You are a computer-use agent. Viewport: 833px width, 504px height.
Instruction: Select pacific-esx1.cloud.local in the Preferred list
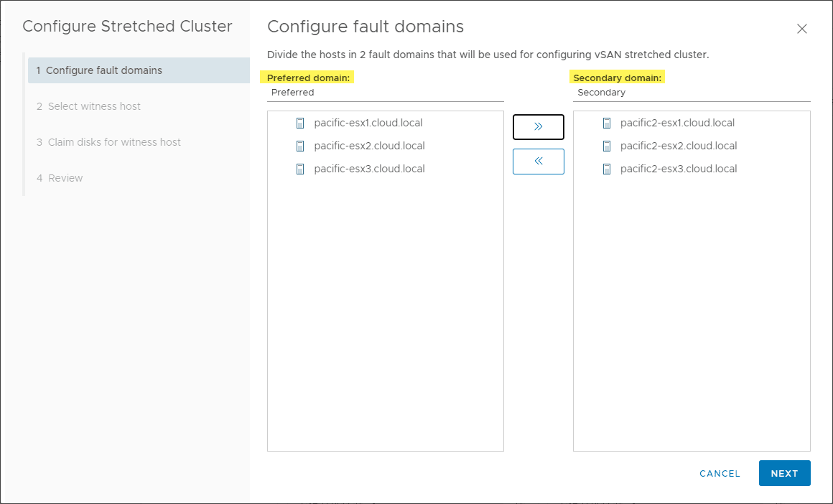[x=368, y=123]
